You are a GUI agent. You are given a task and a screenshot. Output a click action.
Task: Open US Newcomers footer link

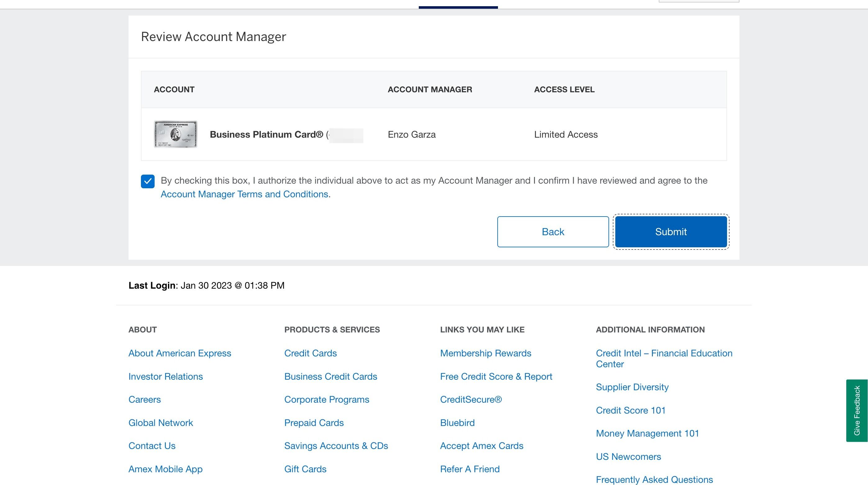point(628,456)
